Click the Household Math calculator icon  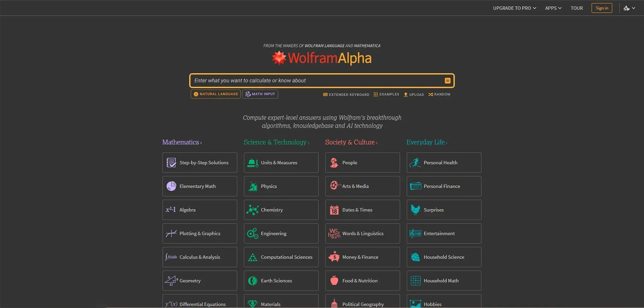(x=415, y=281)
